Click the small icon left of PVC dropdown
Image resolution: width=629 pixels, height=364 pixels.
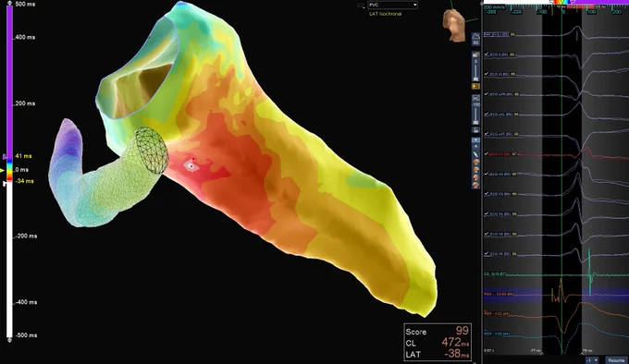(x=361, y=6)
